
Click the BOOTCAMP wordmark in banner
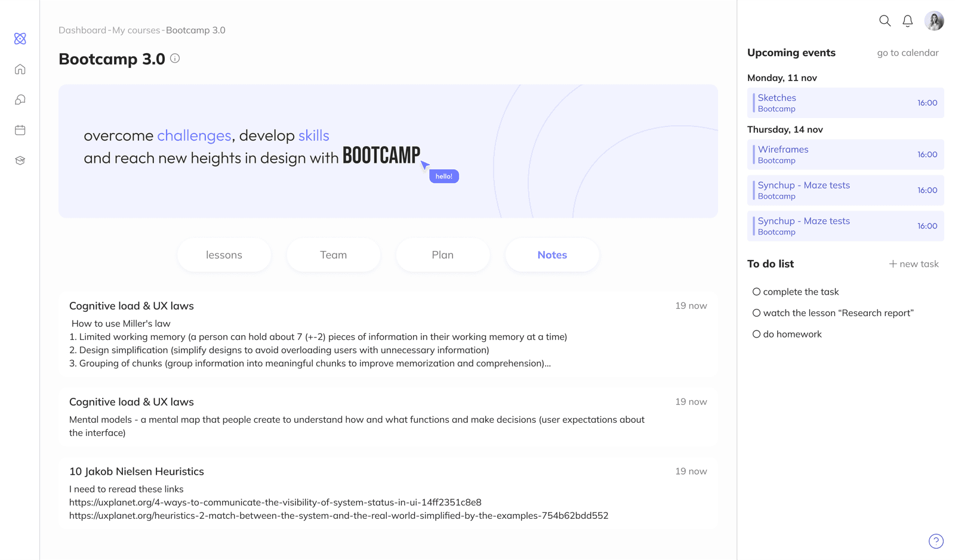tap(381, 156)
